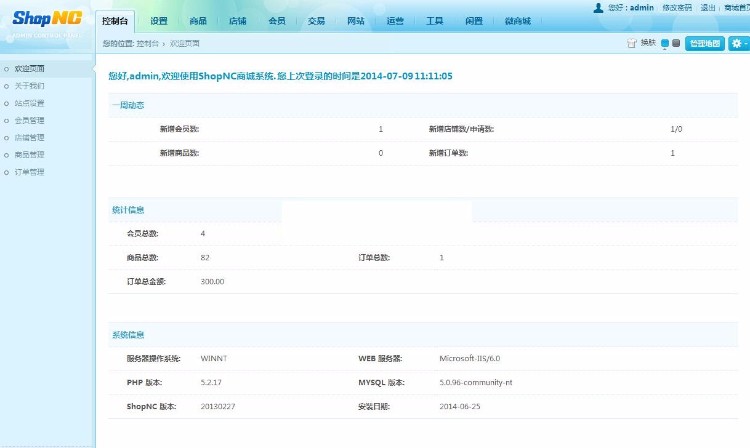Open the gear settings dropdown button
Image resolution: width=750 pixels, height=448 pixels.
click(x=739, y=44)
